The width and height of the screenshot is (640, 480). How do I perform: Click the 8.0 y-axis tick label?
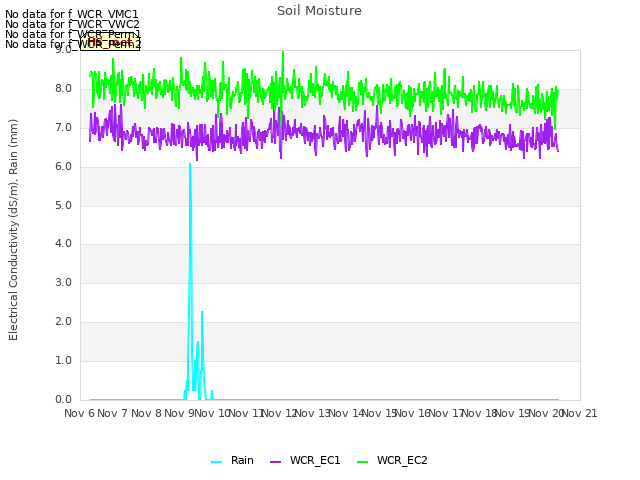click(x=63, y=89)
